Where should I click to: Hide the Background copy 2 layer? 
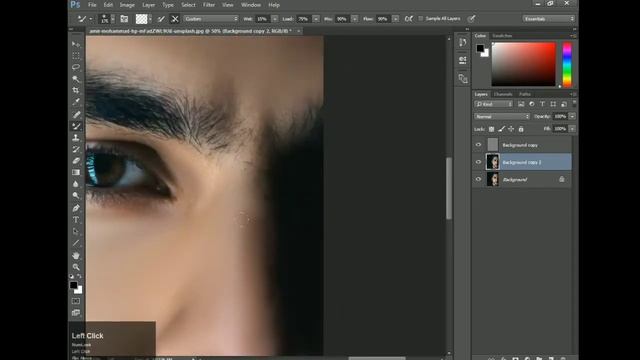click(478, 162)
